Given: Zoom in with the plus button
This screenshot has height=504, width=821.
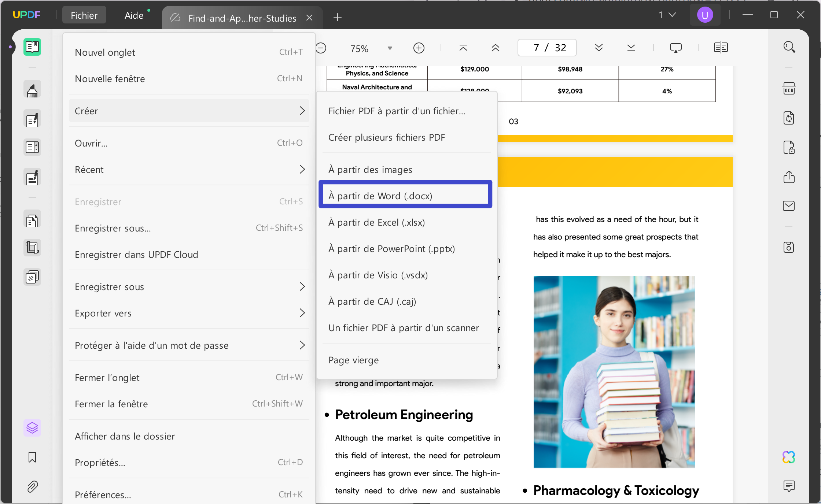Looking at the screenshot, I should tap(419, 48).
